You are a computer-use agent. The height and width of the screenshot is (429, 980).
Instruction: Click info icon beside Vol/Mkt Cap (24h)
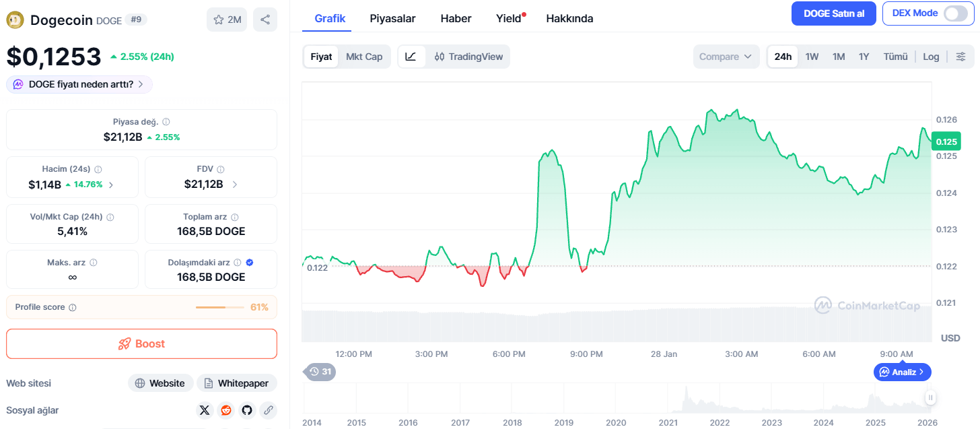point(110,217)
